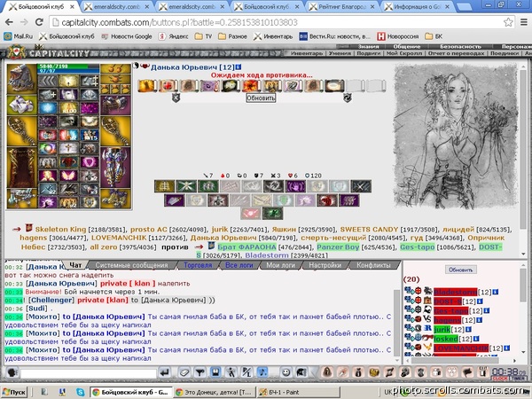Click the character portrait sketch image
The width and height of the screenshot is (532, 399).
click(x=456, y=136)
